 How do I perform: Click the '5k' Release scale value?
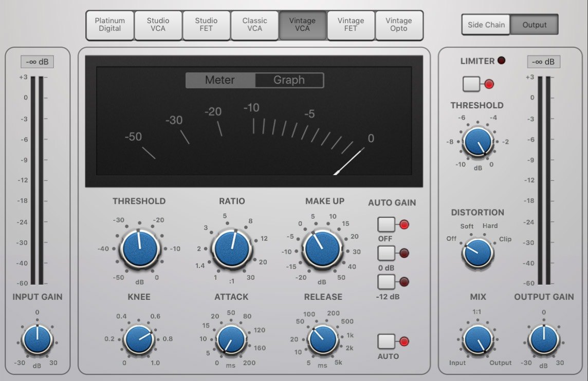[x=338, y=363]
